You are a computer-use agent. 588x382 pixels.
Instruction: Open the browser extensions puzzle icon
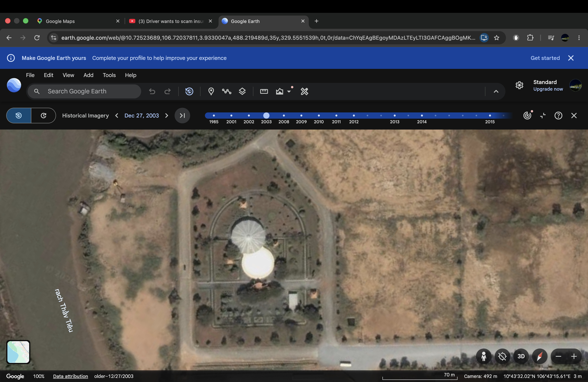[x=530, y=38]
